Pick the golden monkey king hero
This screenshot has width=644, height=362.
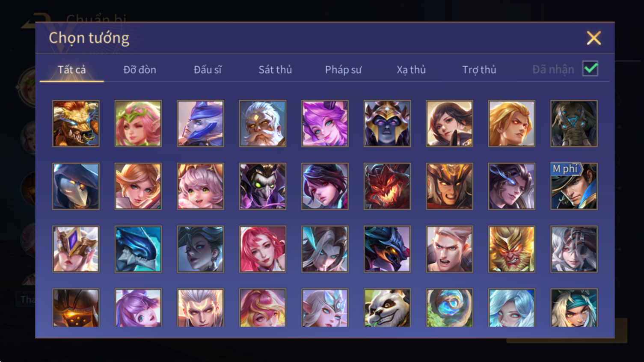click(511, 249)
